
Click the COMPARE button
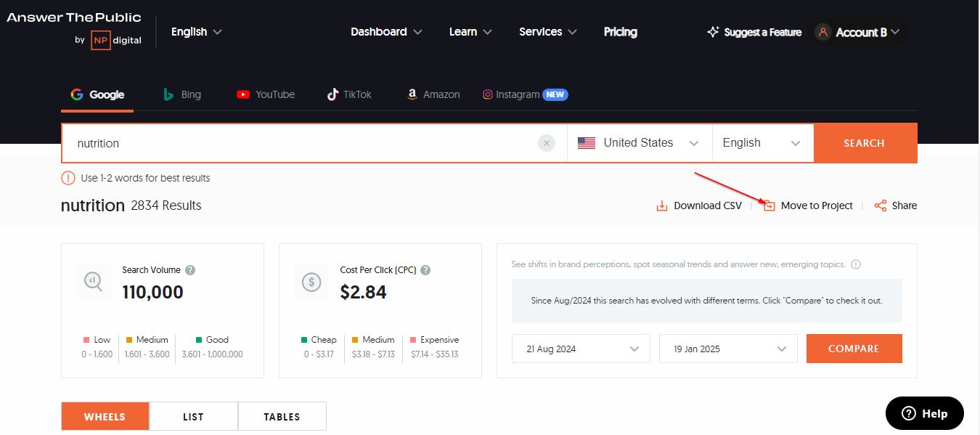854,349
